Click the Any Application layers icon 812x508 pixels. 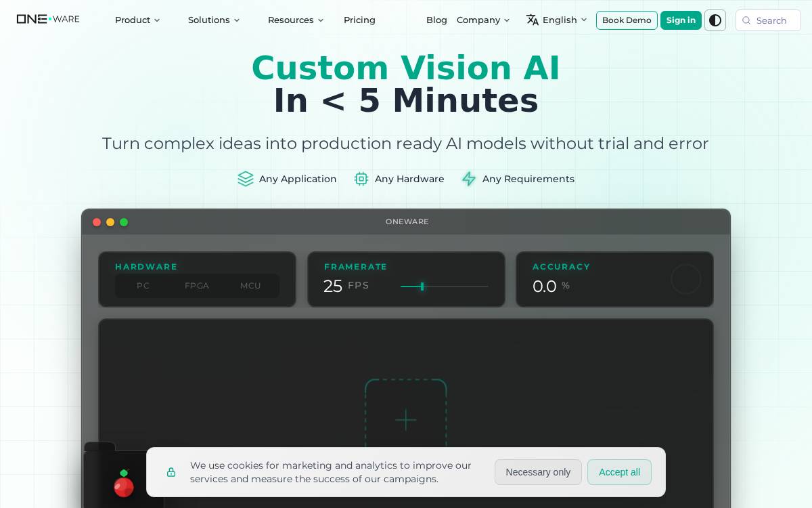point(246,179)
